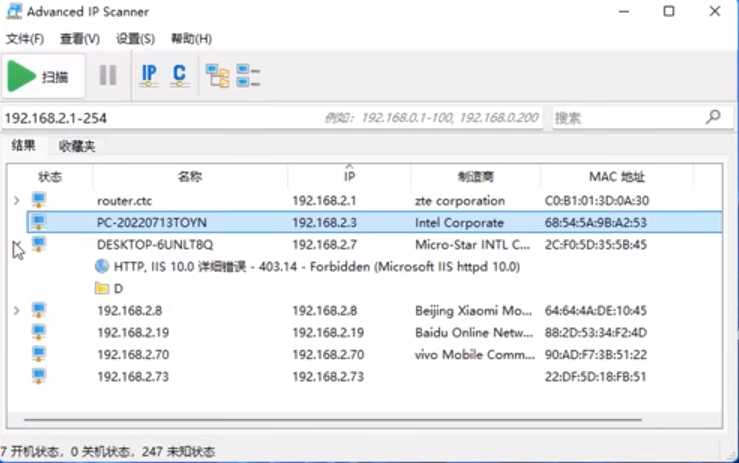
Task: Sort by the 状态 column header
Action: 50,177
